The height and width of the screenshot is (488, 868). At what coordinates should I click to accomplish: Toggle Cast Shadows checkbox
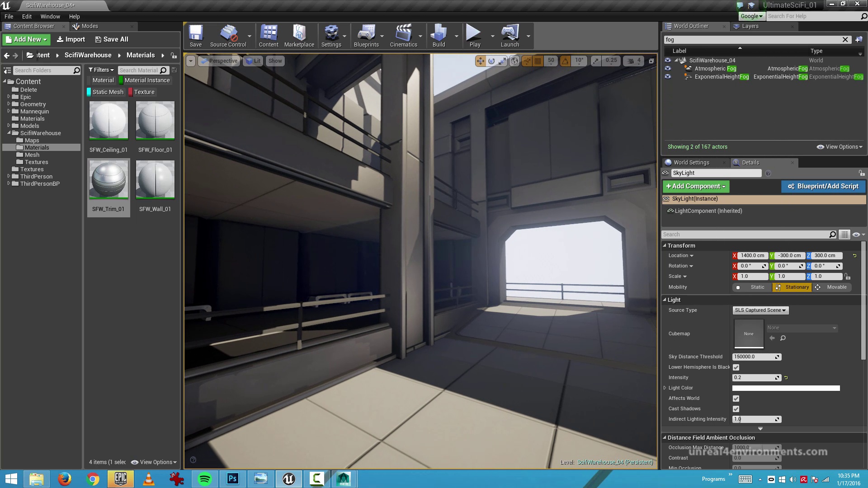[x=736, y=409]
